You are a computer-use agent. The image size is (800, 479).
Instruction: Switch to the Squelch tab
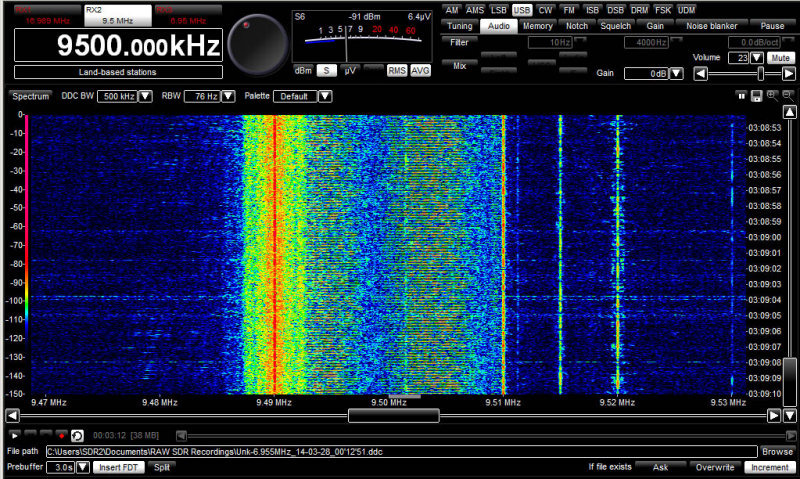(x=615, y=26)
